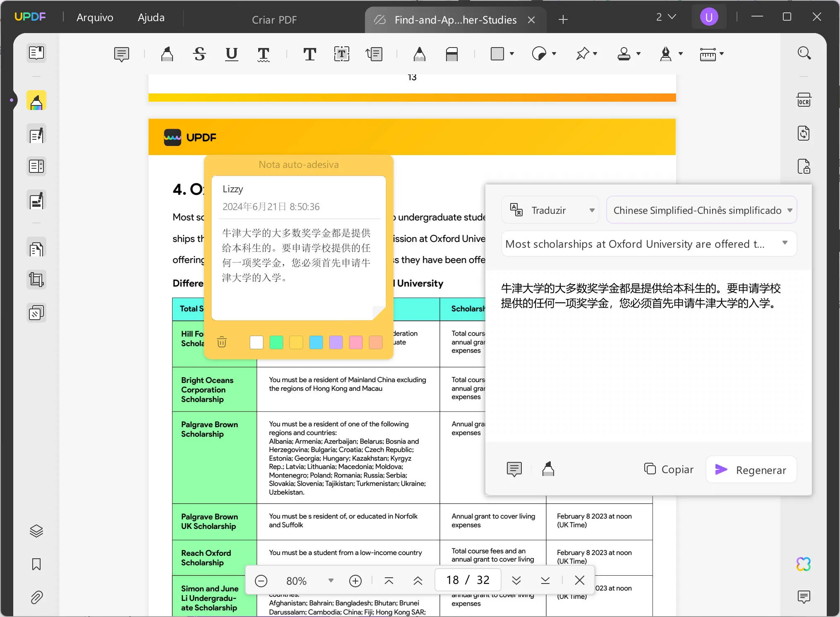Select the Squiggly underline tool
Image resolution: width=840 pixels, height=617 pixels.
(x=264, y=54)
